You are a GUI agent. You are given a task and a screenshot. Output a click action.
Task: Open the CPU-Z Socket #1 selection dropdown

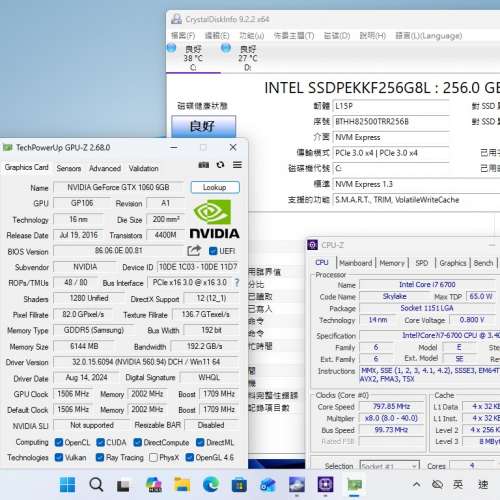pyautogui.click(x=389, y=466)
